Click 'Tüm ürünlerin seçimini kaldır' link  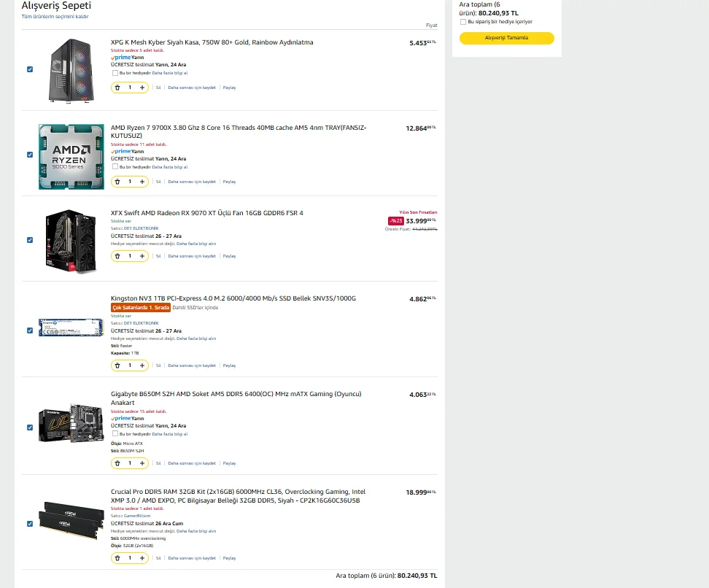(x=55, y=17)
